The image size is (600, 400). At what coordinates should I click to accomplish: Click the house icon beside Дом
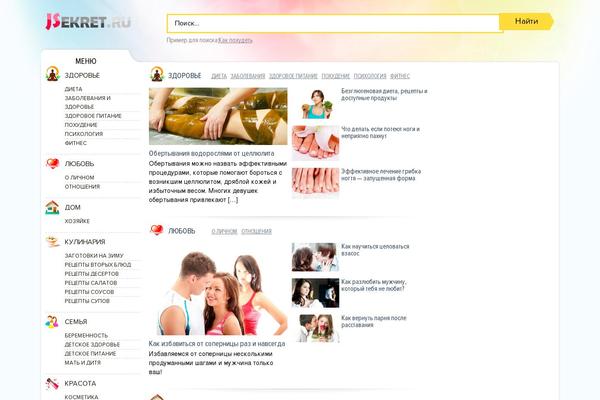pyautogui.click(x=52, y=207)
